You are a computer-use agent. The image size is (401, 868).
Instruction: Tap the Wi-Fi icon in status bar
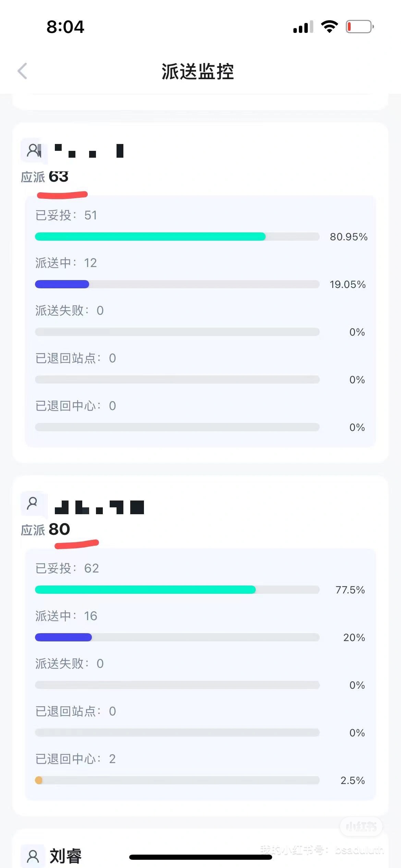coord(329,27)
